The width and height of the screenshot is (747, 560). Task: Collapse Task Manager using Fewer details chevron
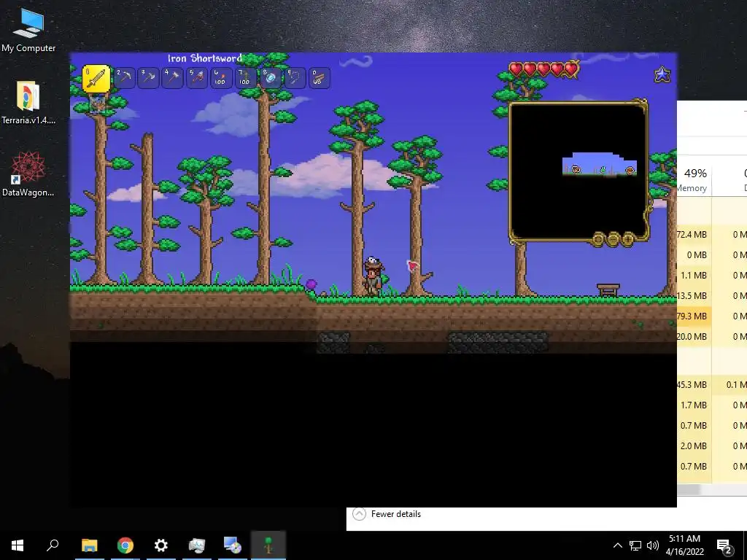(x=359, y=514)
